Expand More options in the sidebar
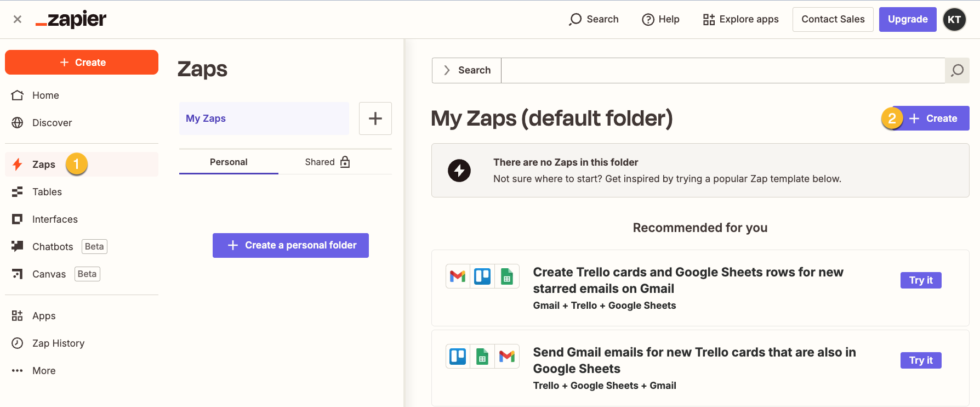The width and height of the screenshot is (980, 407). (82, 371)
